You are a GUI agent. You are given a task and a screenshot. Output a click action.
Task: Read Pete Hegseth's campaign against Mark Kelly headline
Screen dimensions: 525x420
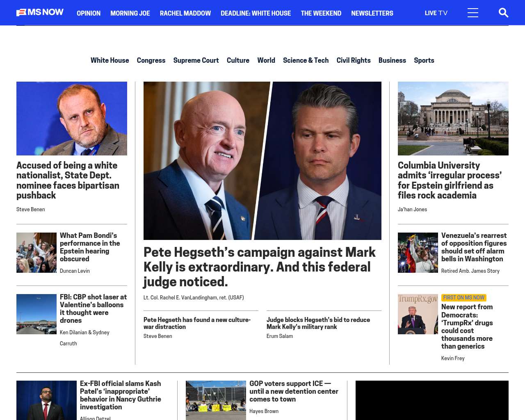click(x=259, y=267)
